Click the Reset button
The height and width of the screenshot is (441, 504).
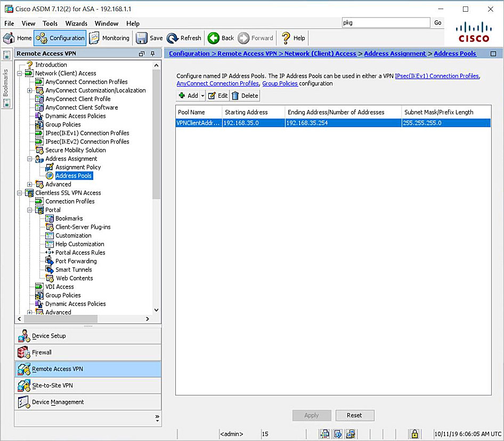[355, 415]
